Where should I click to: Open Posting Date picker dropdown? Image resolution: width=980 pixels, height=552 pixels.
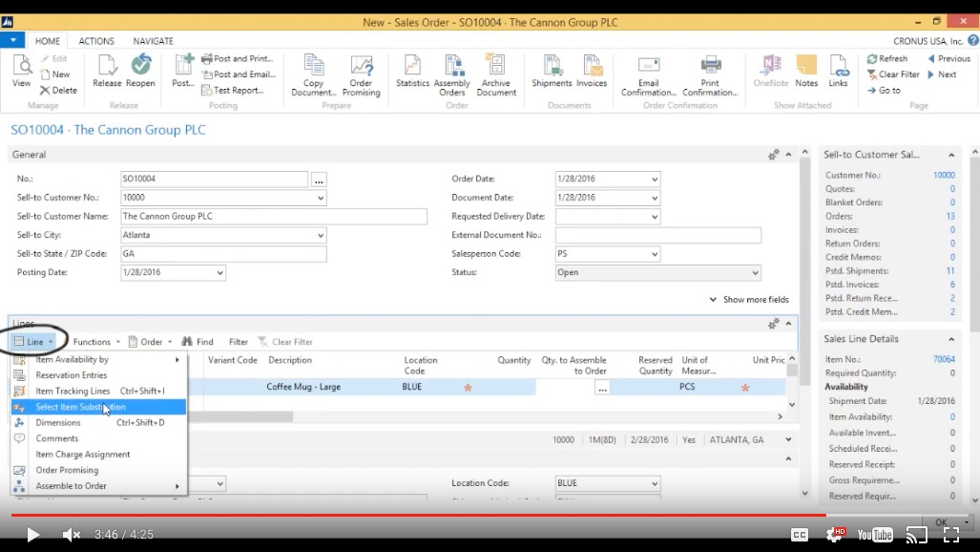219,273
